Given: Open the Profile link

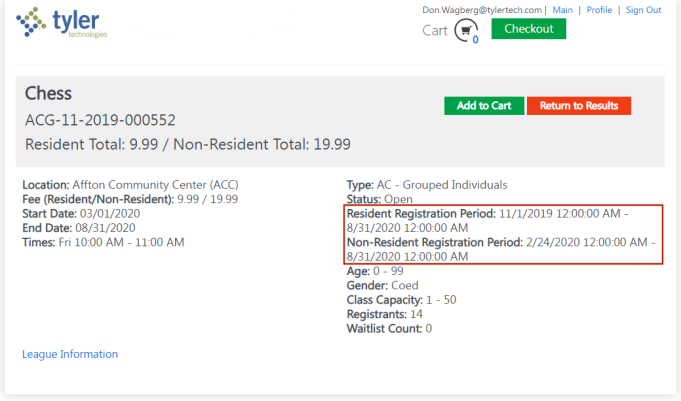Looking at the screenshot, I should (599, 10).
